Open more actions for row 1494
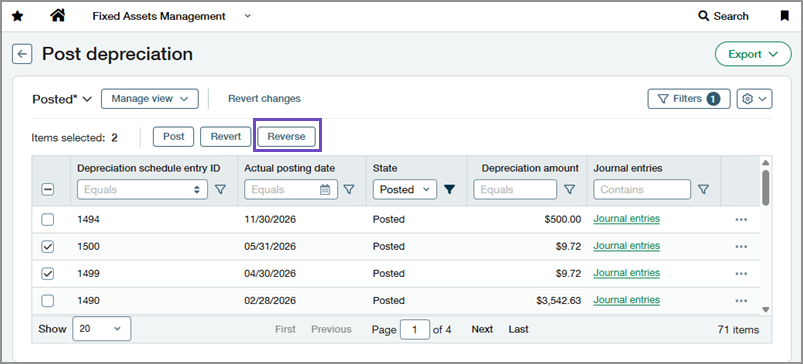The image size is (803, 364). (x=741, y=220)
